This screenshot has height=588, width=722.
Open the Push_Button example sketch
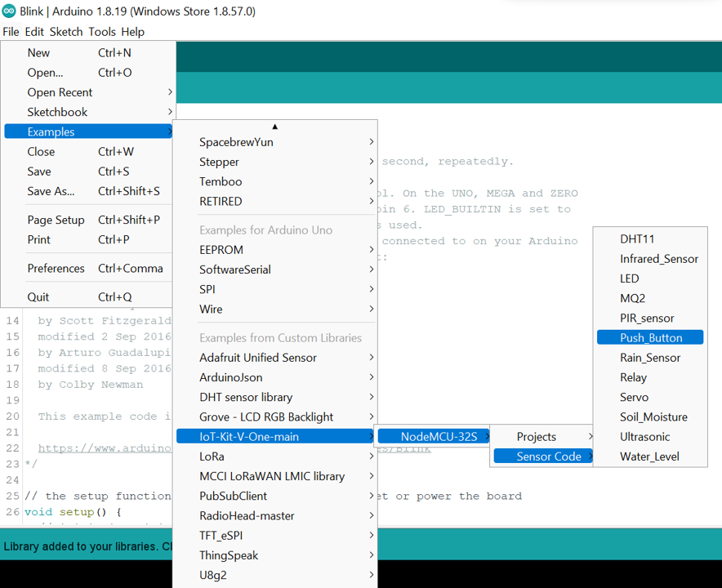coord(650,337)
